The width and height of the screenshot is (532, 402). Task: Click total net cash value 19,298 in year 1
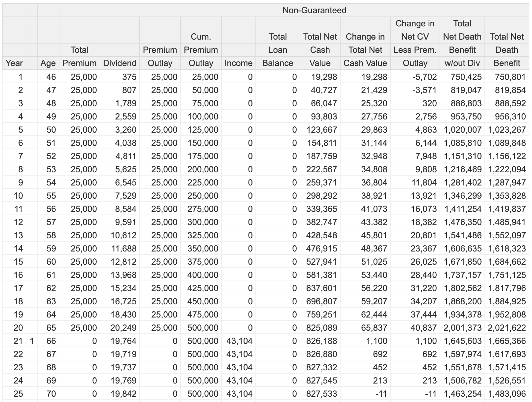320,77
